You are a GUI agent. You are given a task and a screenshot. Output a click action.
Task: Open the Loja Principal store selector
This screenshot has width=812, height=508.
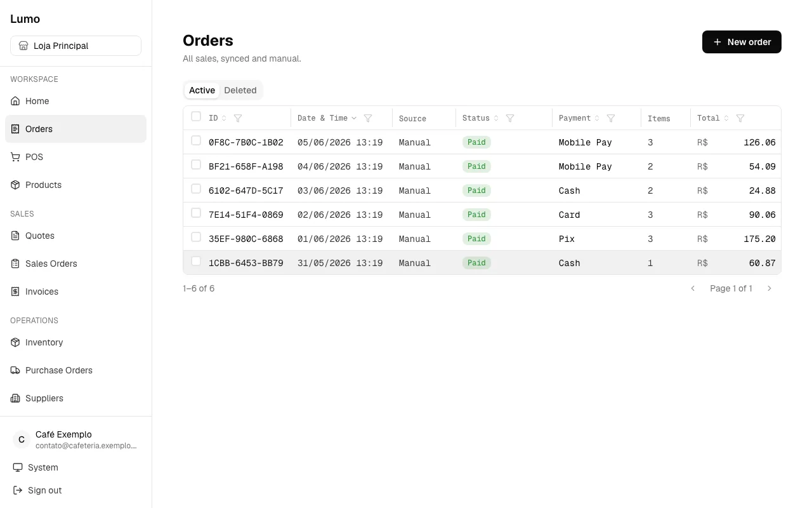75,46
